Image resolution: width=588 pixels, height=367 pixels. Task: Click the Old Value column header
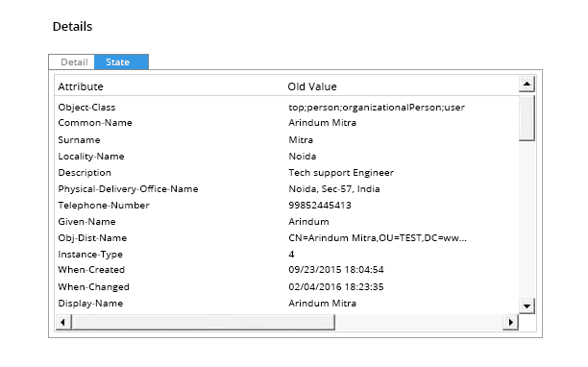pos(312,86)
